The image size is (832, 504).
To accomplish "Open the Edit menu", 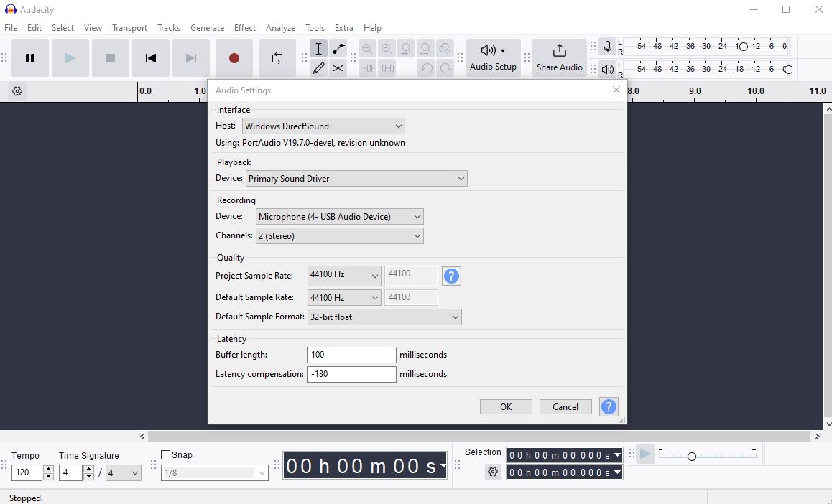I will (x=34, y=27).
